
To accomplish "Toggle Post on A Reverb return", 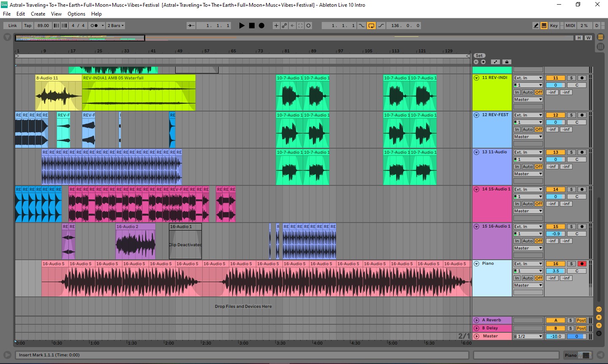I will pos(581,321).
